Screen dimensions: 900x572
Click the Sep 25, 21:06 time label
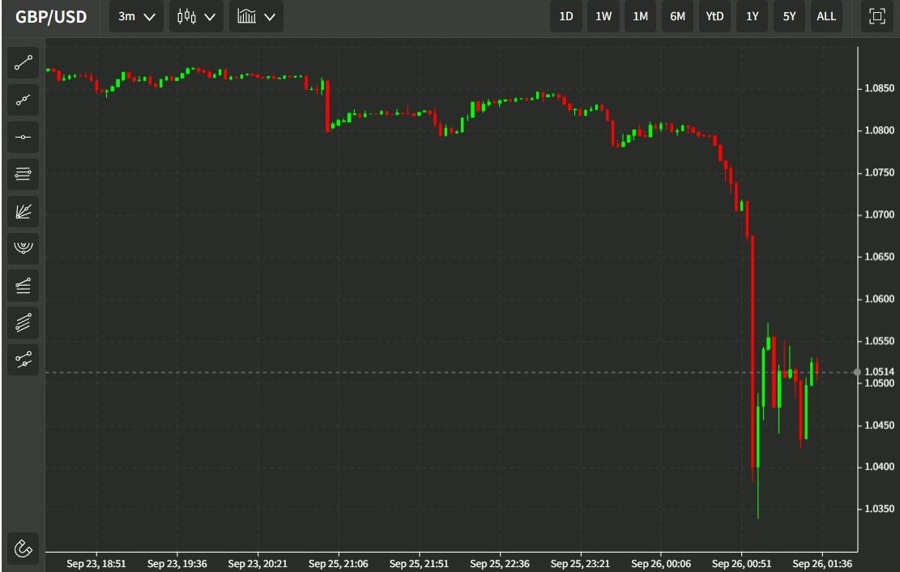(338, 563)
